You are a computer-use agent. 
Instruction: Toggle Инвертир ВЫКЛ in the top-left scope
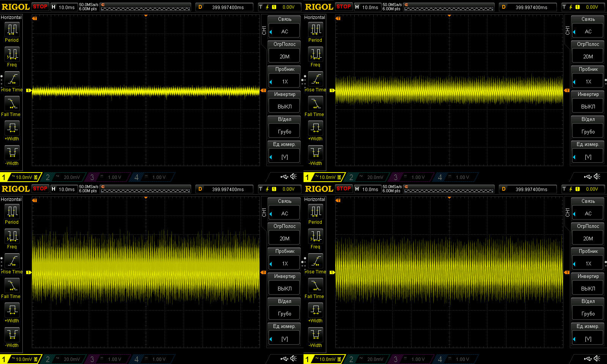pyautogui.click(x=285, y=106)
